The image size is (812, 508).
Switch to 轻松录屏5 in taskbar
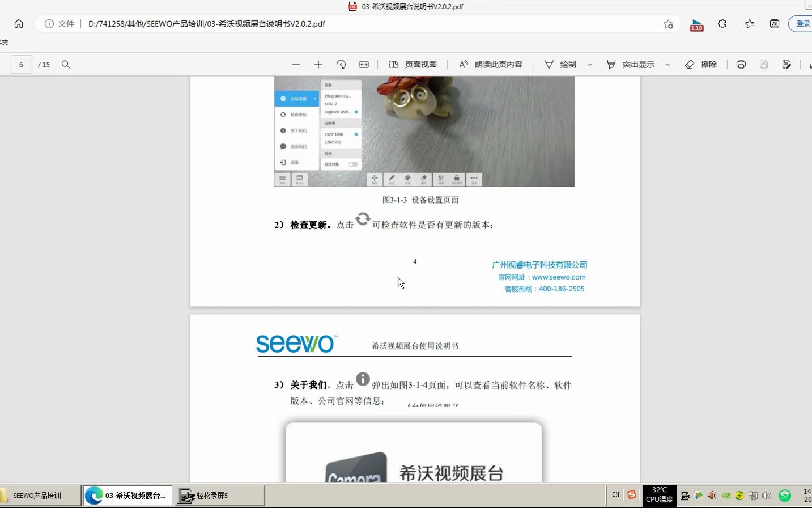tap(219, 496)
